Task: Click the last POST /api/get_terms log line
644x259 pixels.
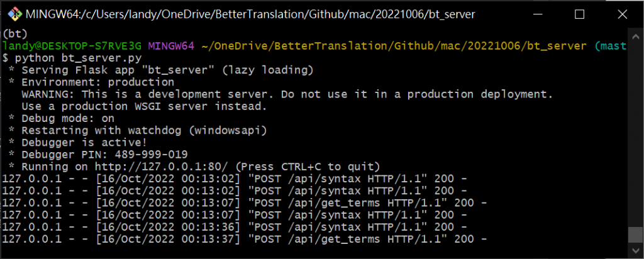Action: coord(245,239)
